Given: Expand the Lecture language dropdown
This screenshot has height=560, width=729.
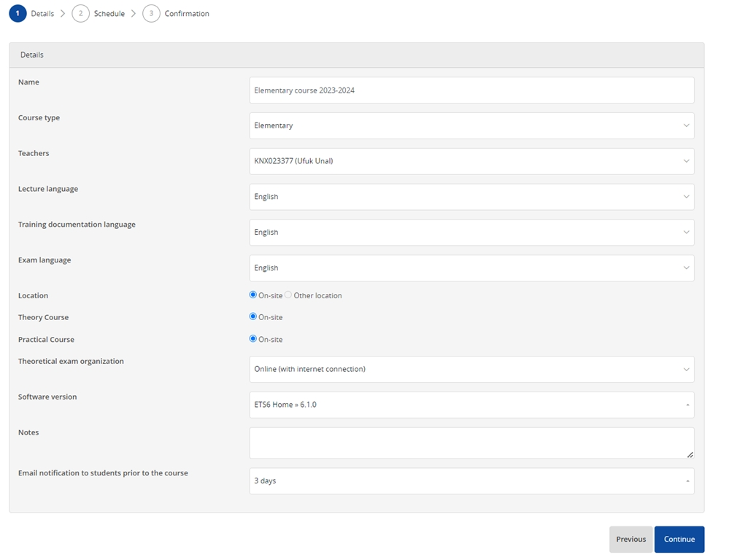Looking at the screenshot, I should tap(472, 197).
